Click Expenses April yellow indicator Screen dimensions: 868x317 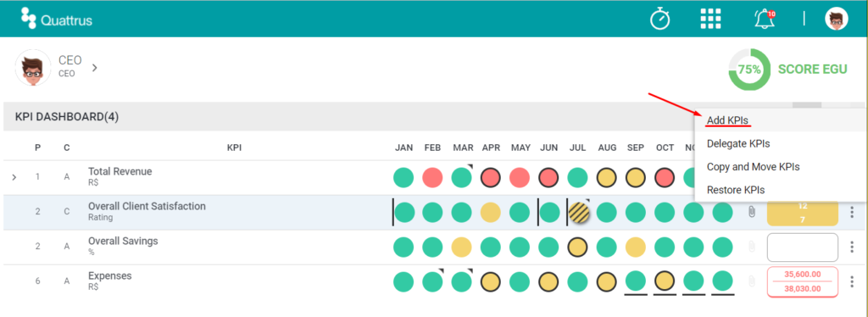pos(491,282)
